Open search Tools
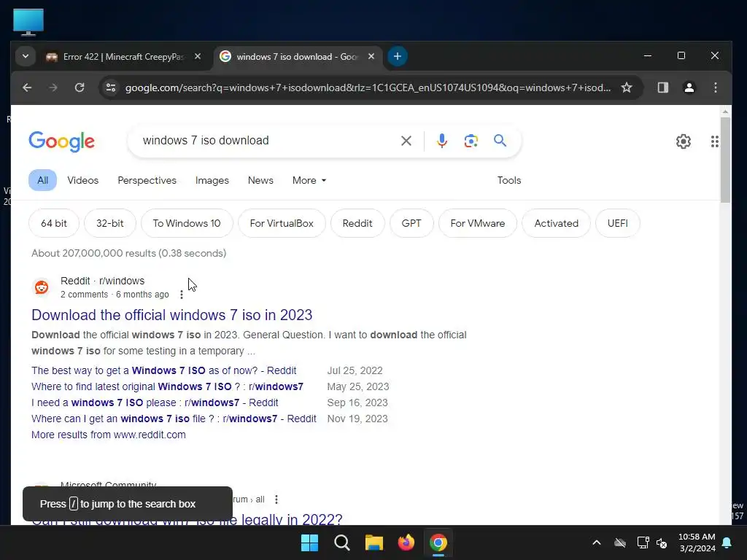Viewport: 747px width, 560px height. tap(508, 181)
